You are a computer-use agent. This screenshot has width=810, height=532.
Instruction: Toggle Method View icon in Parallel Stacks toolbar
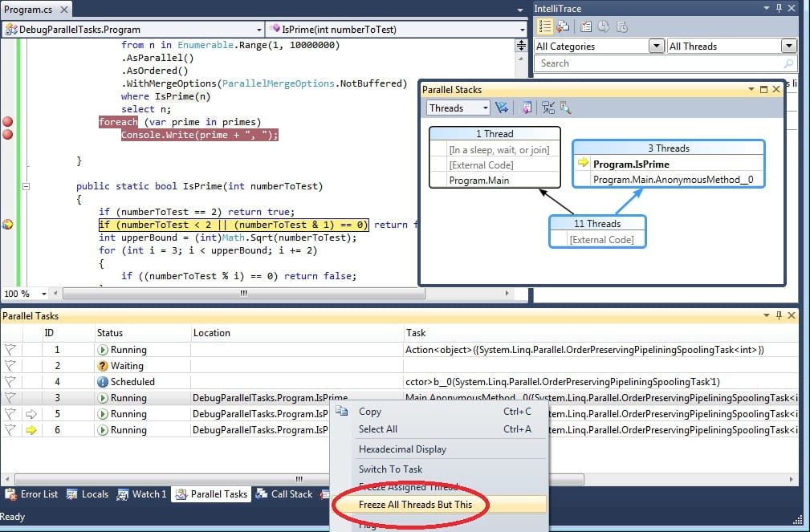tap(527, 108)
